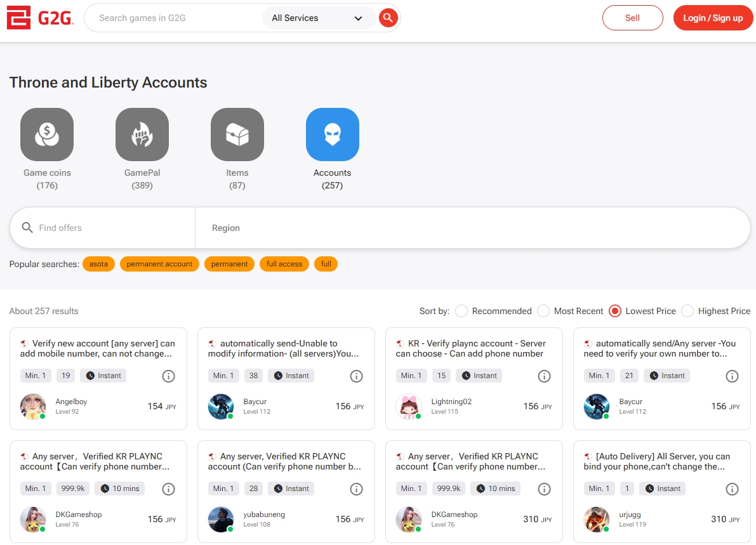Click the Game coins (176) label
756x545 pixels.
click(47, 179)
